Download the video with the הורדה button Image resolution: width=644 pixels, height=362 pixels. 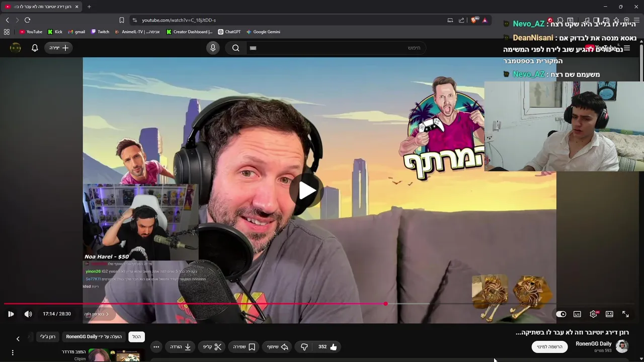(180, 347)
